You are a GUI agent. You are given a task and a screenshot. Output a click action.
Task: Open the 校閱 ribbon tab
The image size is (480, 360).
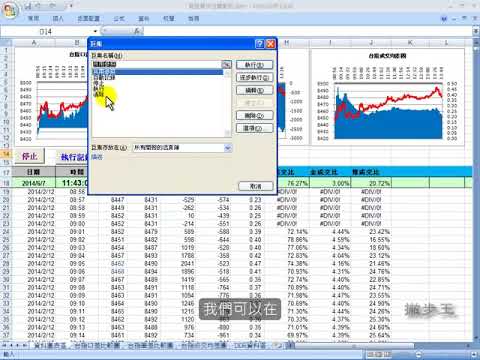pos(169,19)
